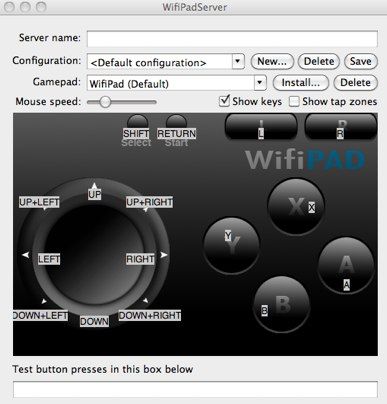
Task: Select the UP+RIGHT key label
Action: pos(149,202)
